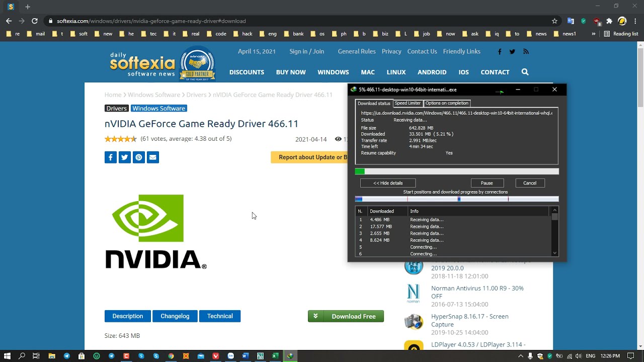Screen dimensions: 644x362
Task: Show the Technical tab of the driver
Action: [220, 316]
